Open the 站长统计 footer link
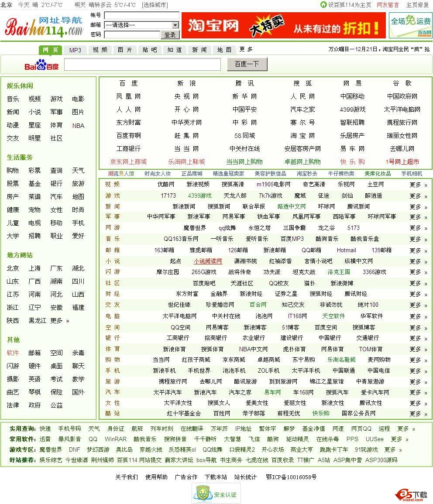 246,477
